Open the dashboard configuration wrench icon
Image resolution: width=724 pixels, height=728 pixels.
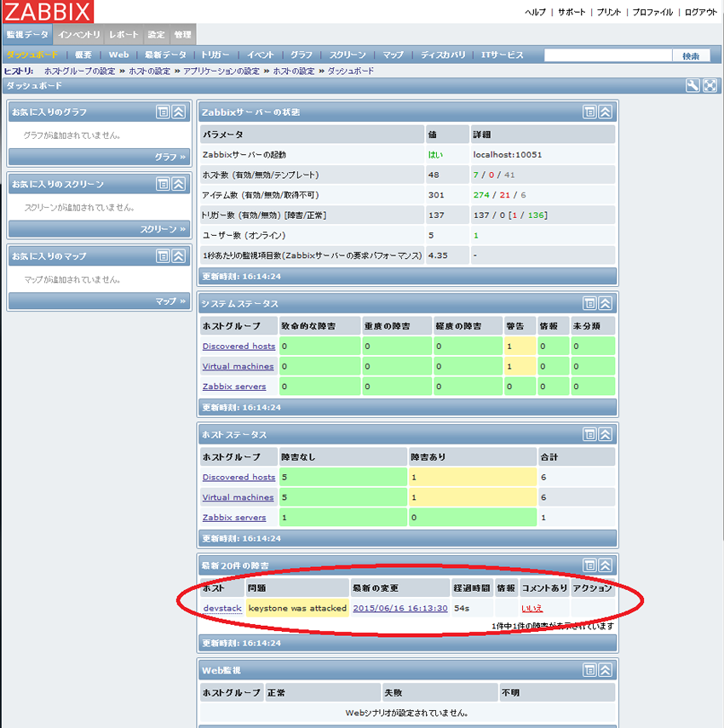tap(692, 85)
